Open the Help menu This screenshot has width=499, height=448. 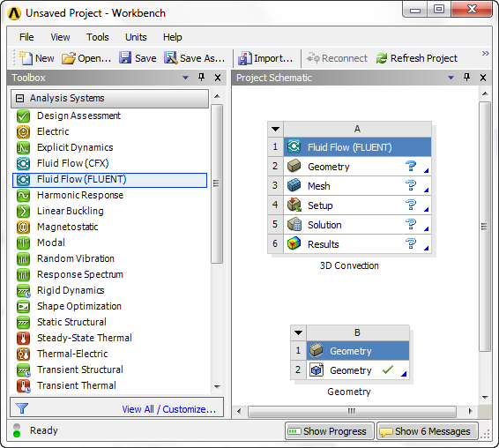tap(173, 37)
